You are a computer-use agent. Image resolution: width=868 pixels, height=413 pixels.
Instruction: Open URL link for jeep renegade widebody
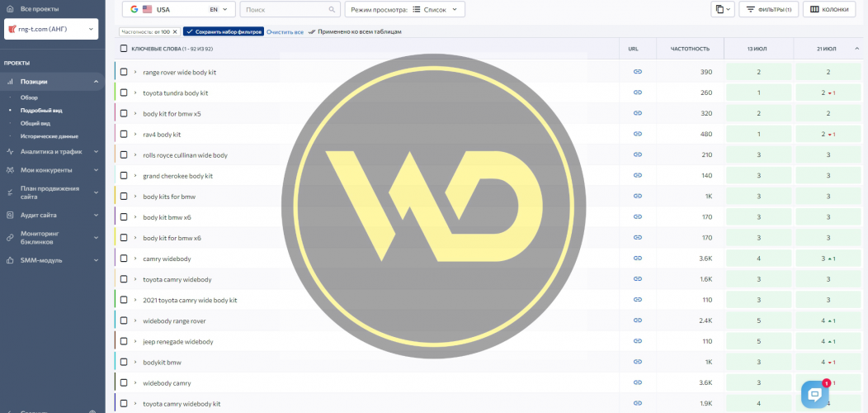pos(637,341)
